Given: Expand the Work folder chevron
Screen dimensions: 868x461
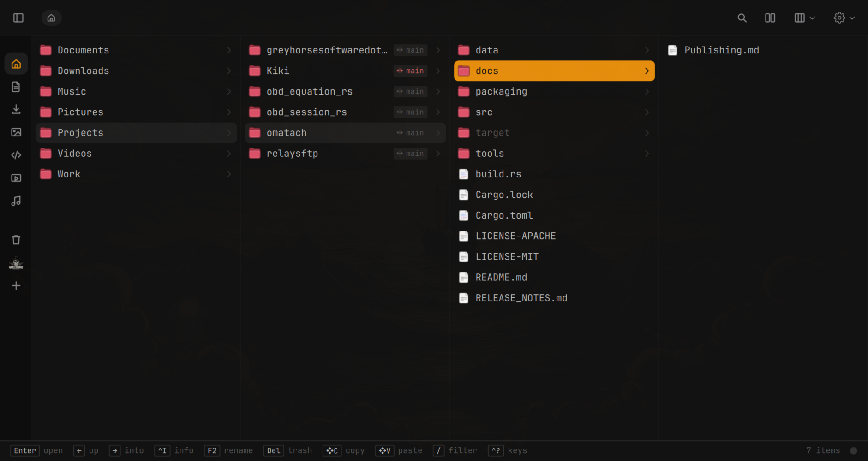Looking at the screenshot, I should [229, 174].
